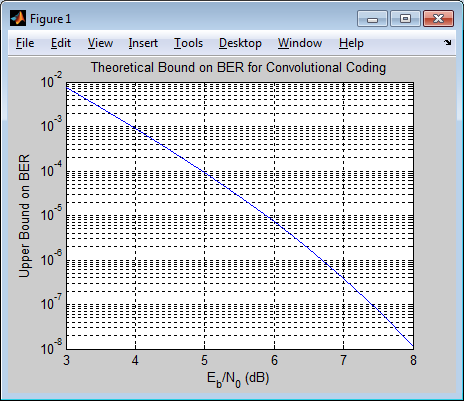This screenshot has height=401, width=464.
Task: Click x-axis tick label 7
Action: [343, 360]
